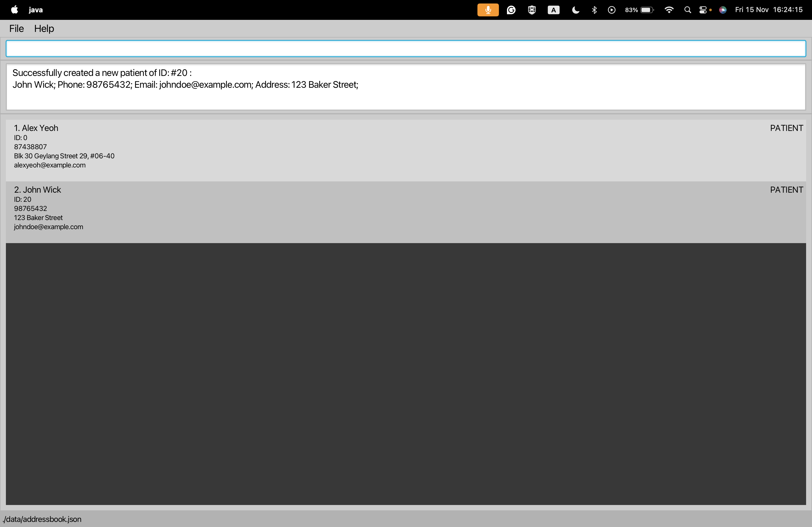
Task: Click the orange microphone dictation icon
Action: (488, 10)
